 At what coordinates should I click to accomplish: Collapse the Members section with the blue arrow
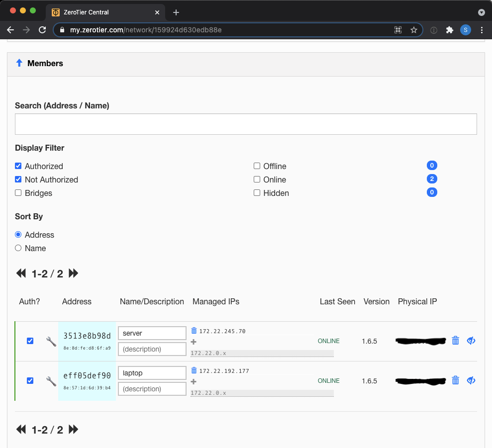[x=19, y=63]
